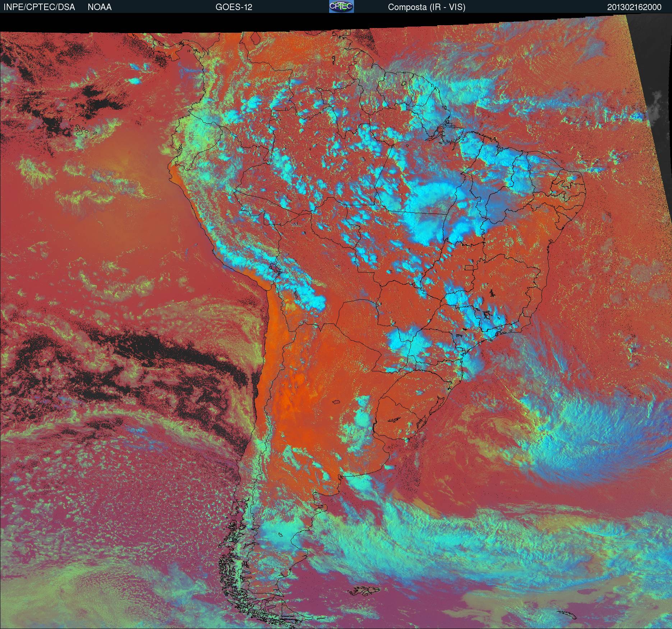Click the GOES-12 satellite label
Viewport: 672px width, 629px height.
tap(234, 7)
